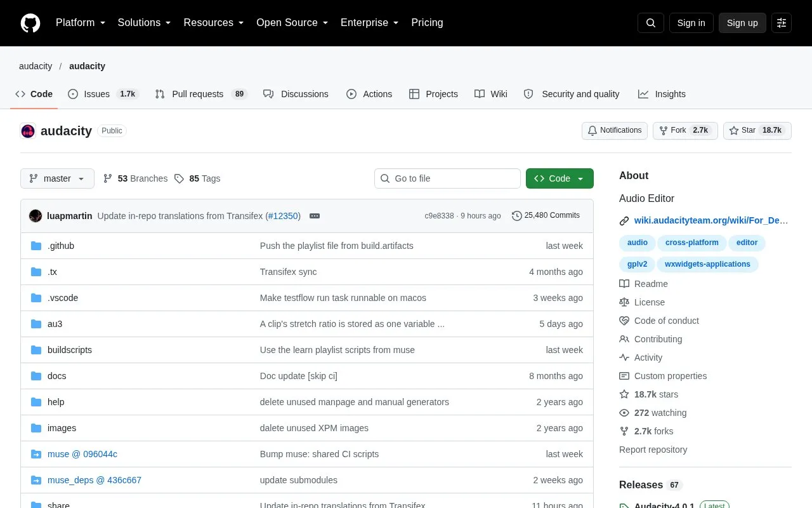Open pull request #12350 link

[283, 216]
